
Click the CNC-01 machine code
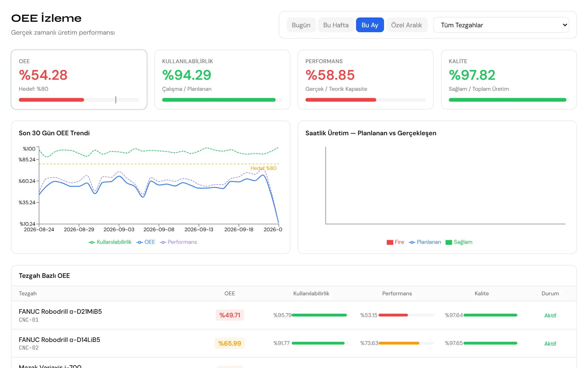click(x=29, y=320)
